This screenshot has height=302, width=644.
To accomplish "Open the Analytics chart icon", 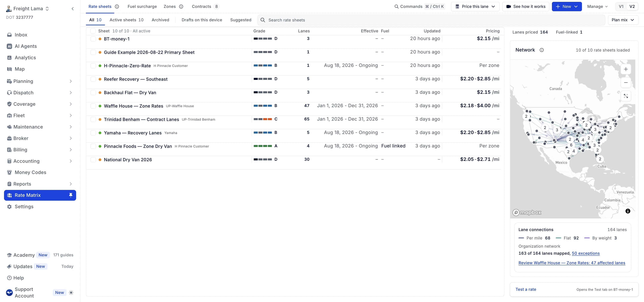I will [x=9, y=58].
